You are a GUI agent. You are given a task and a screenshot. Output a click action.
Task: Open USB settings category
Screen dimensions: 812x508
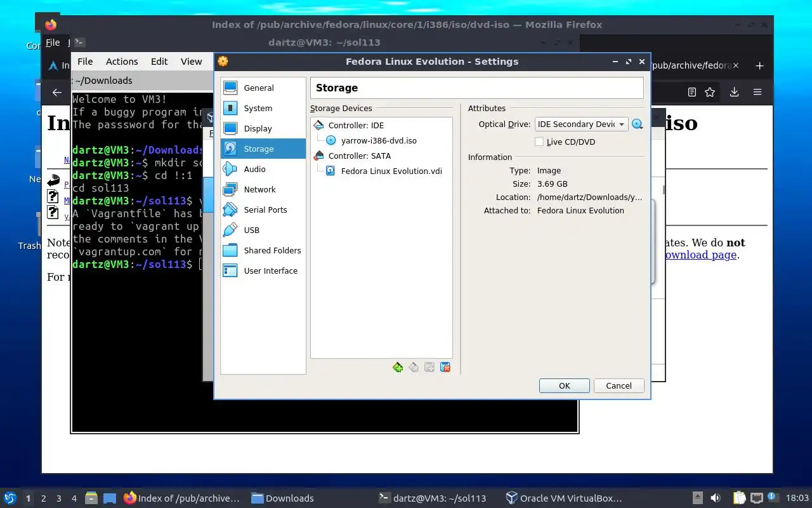tap(263, 230)
